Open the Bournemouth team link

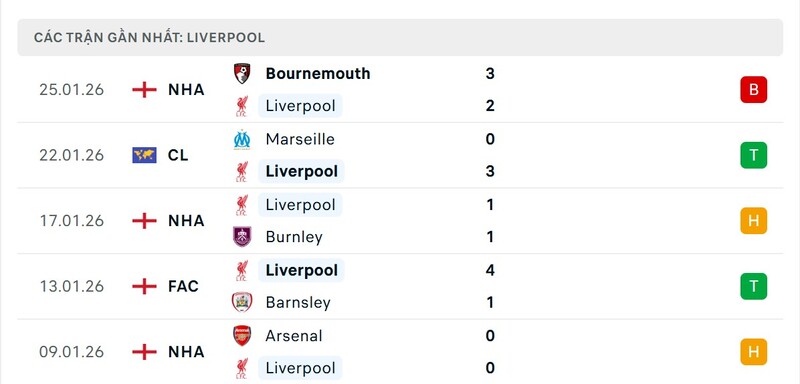tap(318, 73)
